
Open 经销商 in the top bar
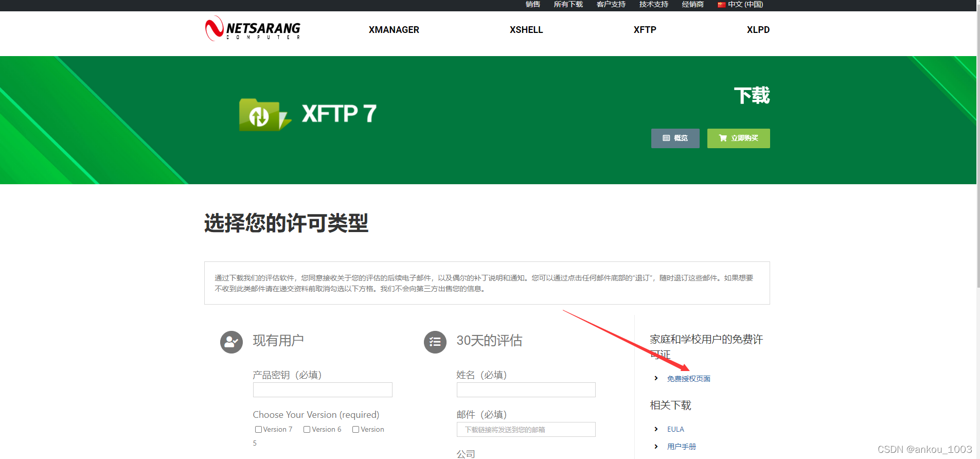click(693, 5)
